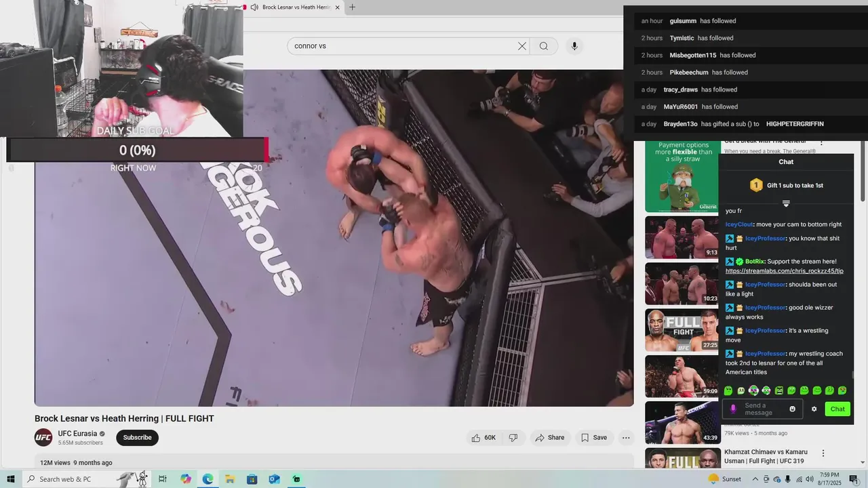Play the 10:23 recommended video
Screen dimensions: 868x488
click(682, 283)
